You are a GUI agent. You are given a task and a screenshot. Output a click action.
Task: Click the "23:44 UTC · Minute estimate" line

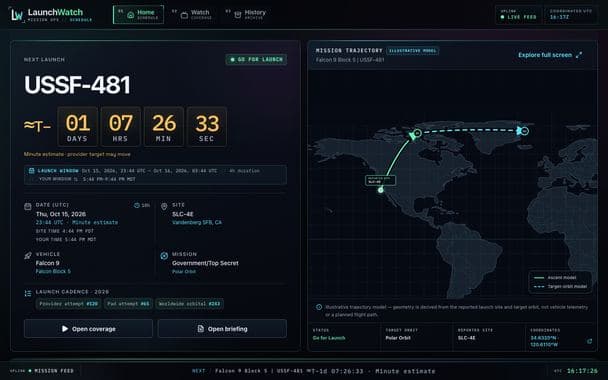[x=77, y=223]
